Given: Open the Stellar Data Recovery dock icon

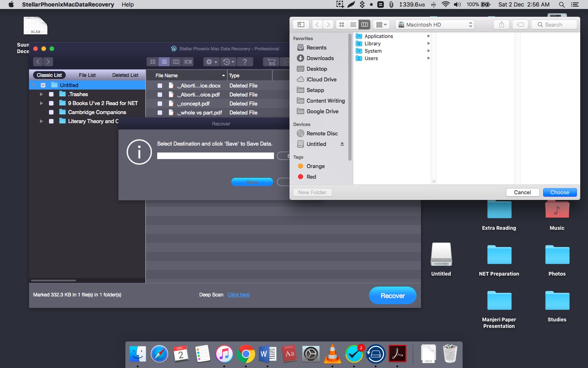Looking at the screenshot, I should [376, 354].
